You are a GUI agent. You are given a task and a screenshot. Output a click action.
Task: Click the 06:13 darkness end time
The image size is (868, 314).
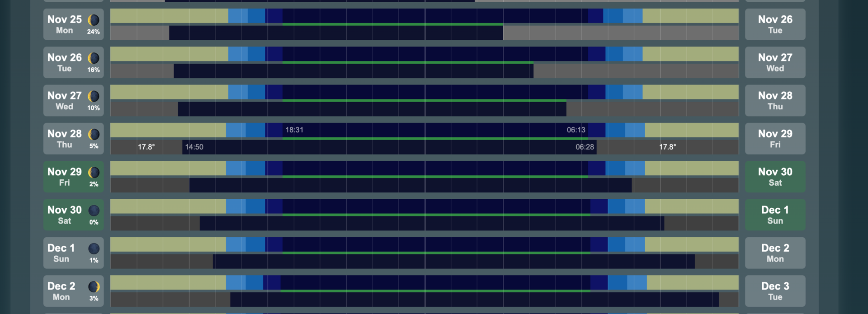click(576, 130)
